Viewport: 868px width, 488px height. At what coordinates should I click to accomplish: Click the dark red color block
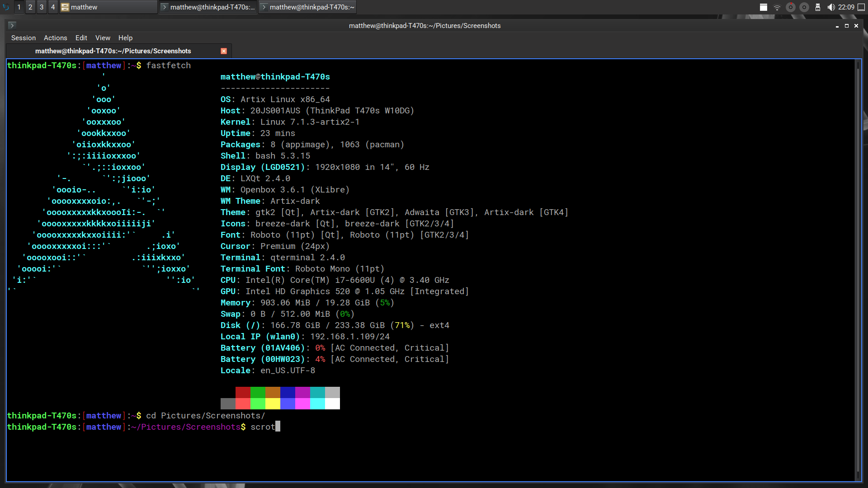tap(243, 392)
